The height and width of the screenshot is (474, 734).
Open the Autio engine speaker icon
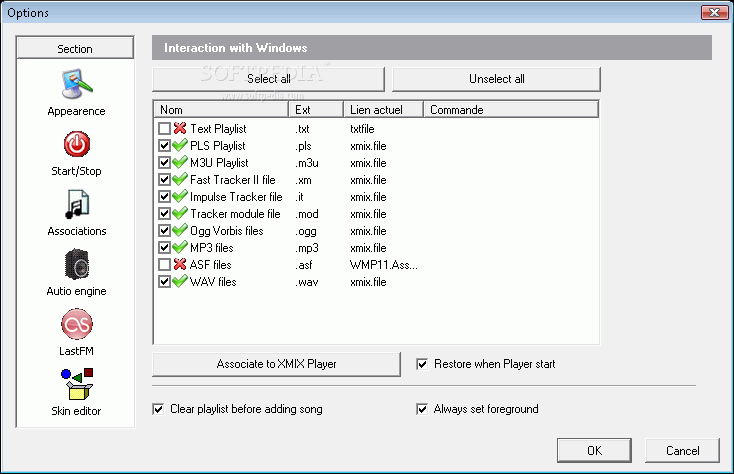tap(77, 264)
